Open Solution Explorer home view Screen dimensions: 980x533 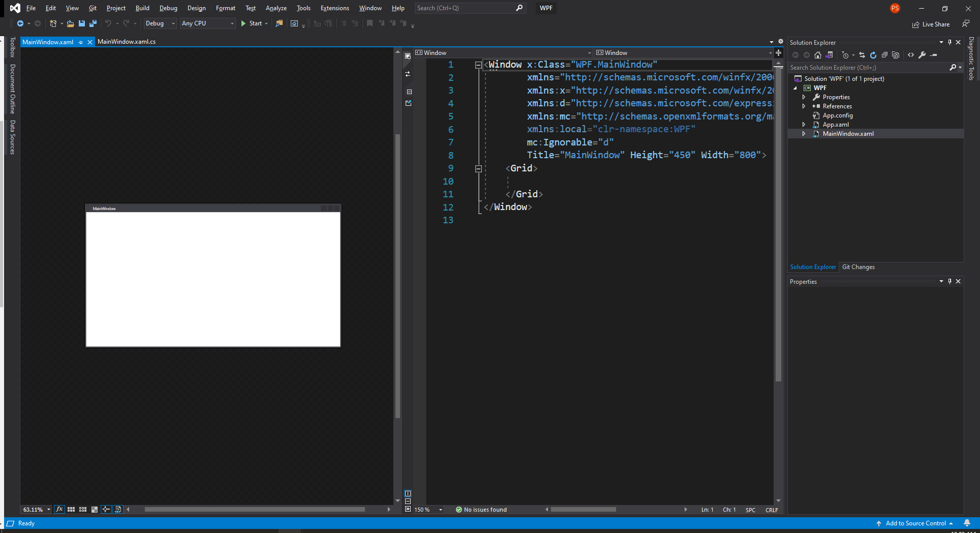tap(817, 55)
